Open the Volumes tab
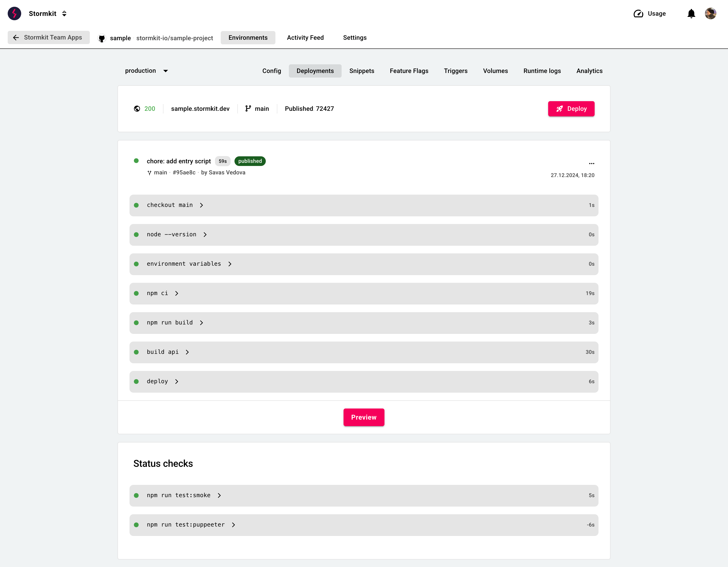The image size is (728, 567). (x=495, y=71)
